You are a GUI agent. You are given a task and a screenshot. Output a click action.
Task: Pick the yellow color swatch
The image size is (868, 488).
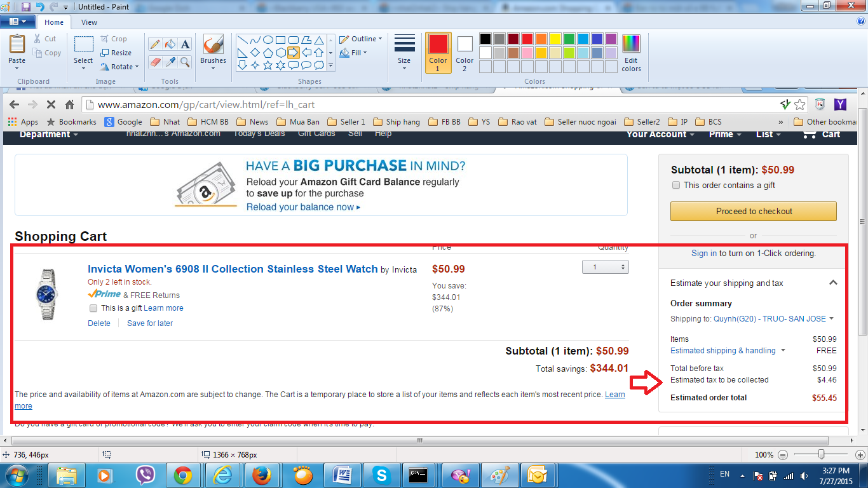555,39
